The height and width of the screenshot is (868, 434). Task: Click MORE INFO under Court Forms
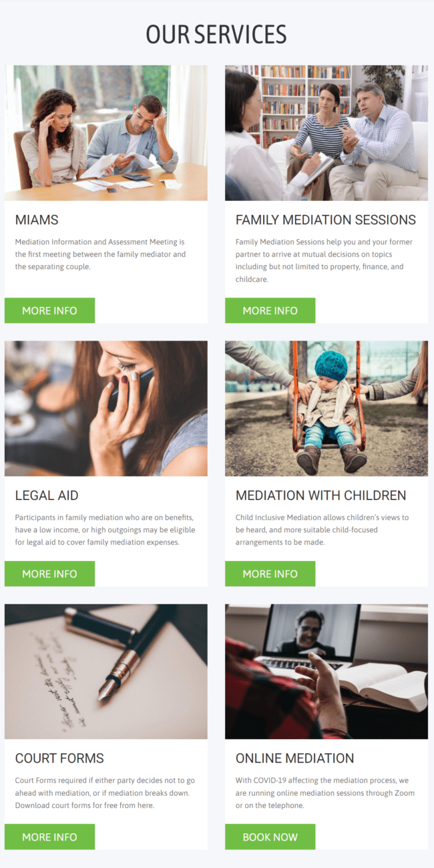[49, 837]
